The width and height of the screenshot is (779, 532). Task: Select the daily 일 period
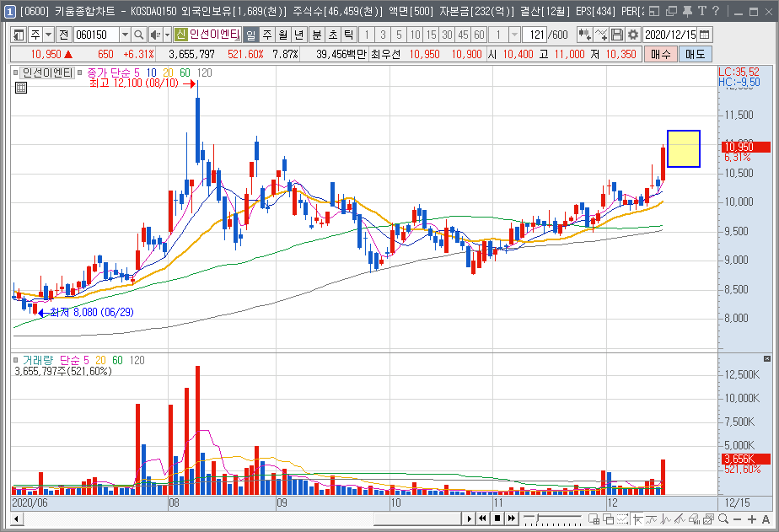(x=251, y=35)
